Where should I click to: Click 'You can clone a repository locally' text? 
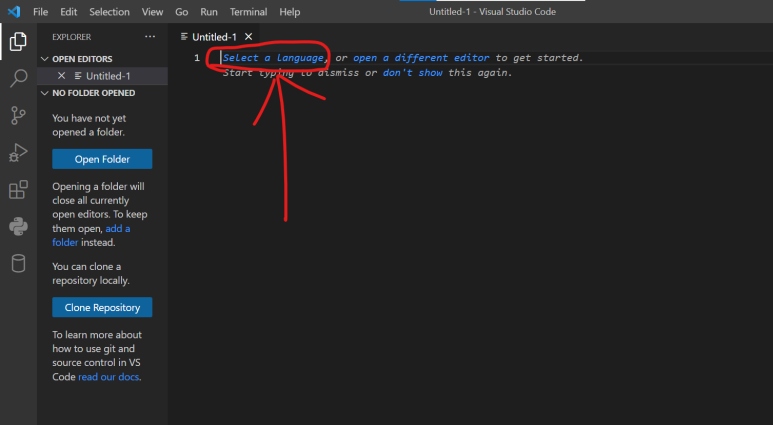point(91,273)
